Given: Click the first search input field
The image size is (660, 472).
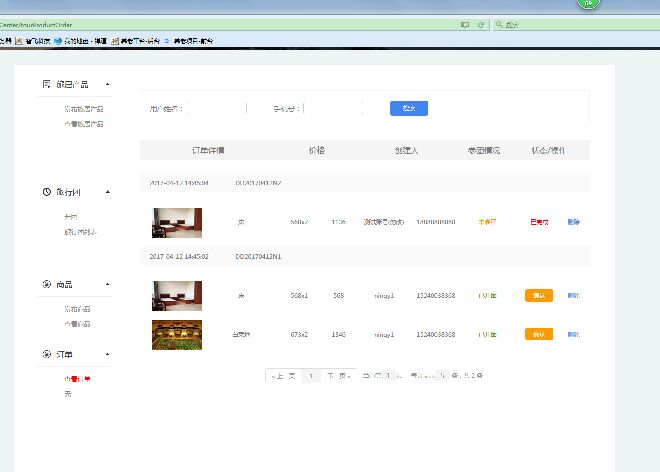Looking at the screenshot, I should pos(216,108).
